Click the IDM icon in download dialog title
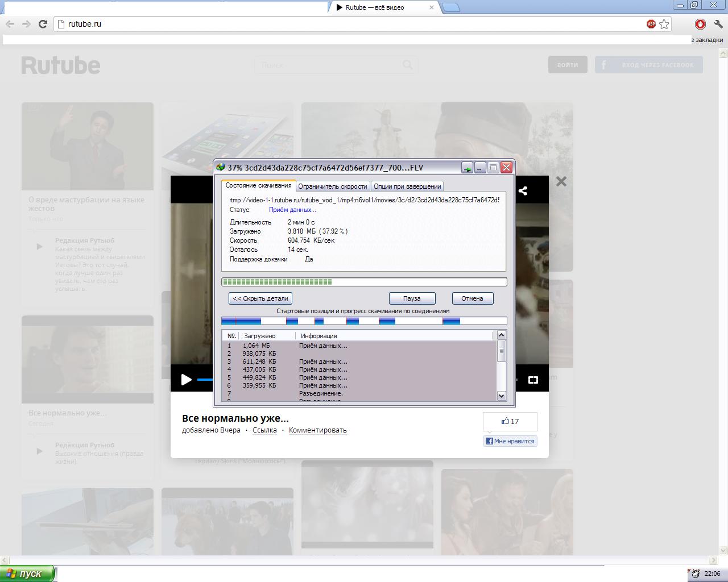Screen dimensions: 728x582 pyautogui.click(x=221, y=167)
